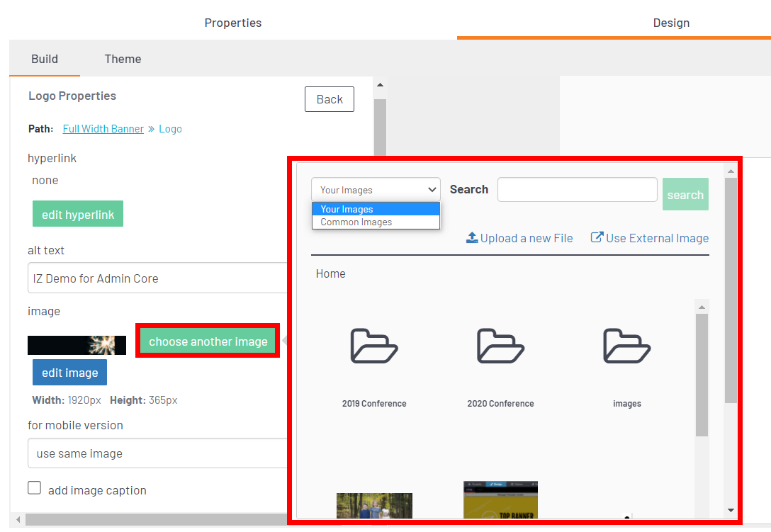Viewport: 771px width, 532px height.
Task: Click the external link icon for Use External Image
Action: (x=597, y=238)
